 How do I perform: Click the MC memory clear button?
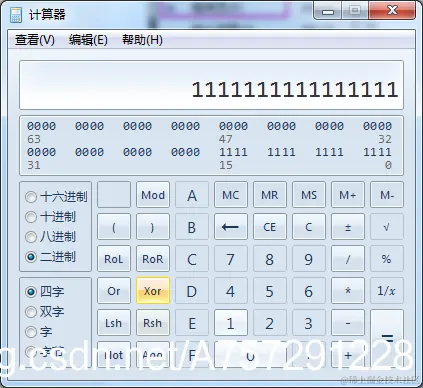click(231, 195)
